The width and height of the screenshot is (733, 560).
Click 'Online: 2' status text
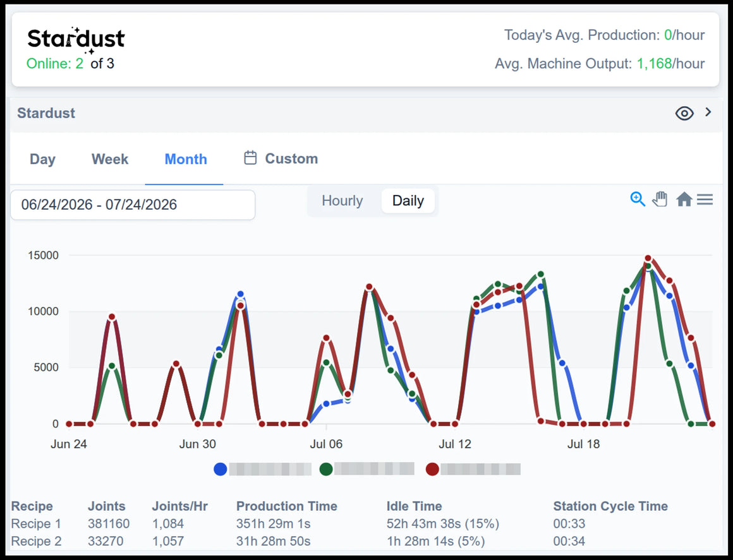pos(55,64)
